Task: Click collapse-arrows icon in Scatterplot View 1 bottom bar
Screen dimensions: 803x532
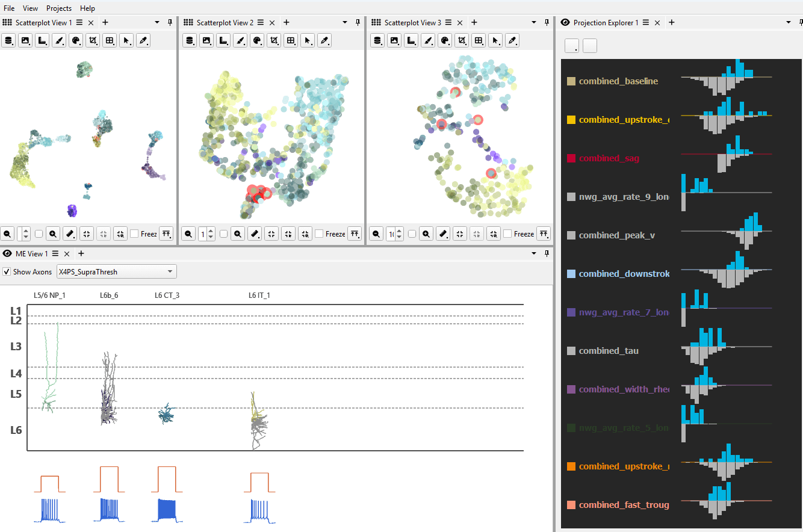Action: coord(86,234)
